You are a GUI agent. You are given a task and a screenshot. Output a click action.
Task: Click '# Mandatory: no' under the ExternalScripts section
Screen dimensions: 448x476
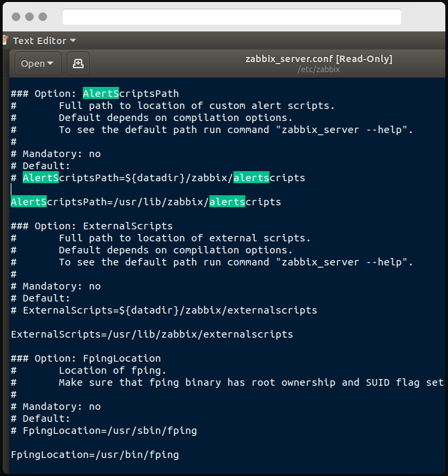pos(56,286)
